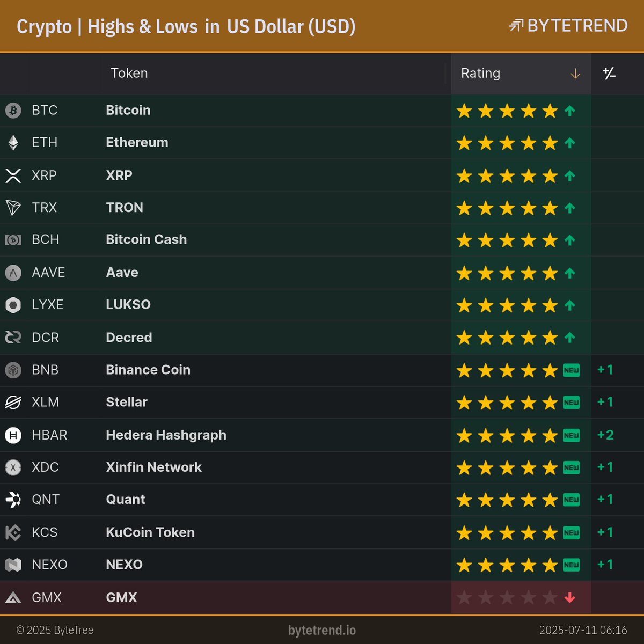This screenshot has height=644, width=644.
Task: Click the NEW badge on NEXO row
Action: click(571, 565)
